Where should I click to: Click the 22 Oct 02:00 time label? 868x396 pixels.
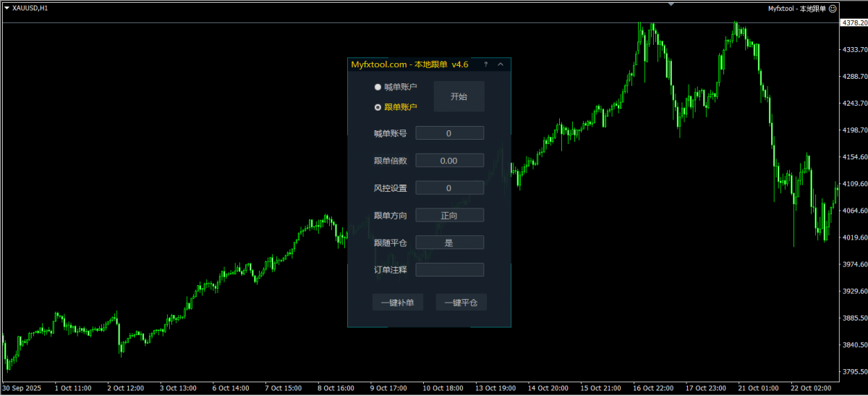pyautogui.click(x=811, y=388)
